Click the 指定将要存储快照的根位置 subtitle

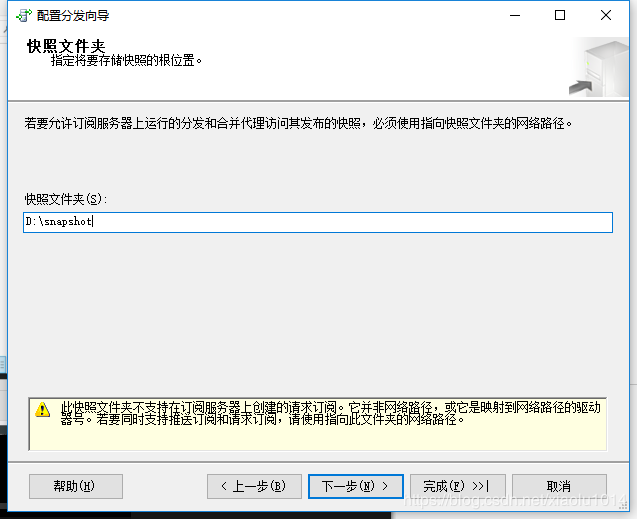pyautogui.click(x=126, y=61)
